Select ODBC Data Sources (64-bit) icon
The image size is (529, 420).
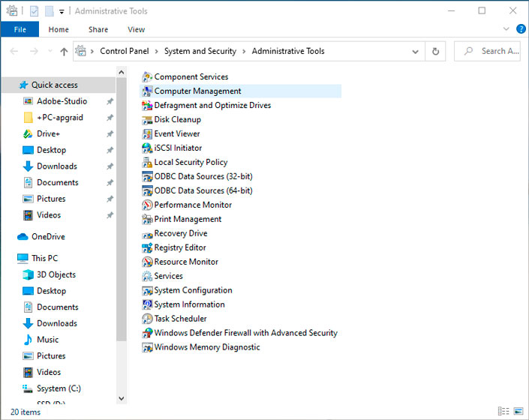point(147,190)
